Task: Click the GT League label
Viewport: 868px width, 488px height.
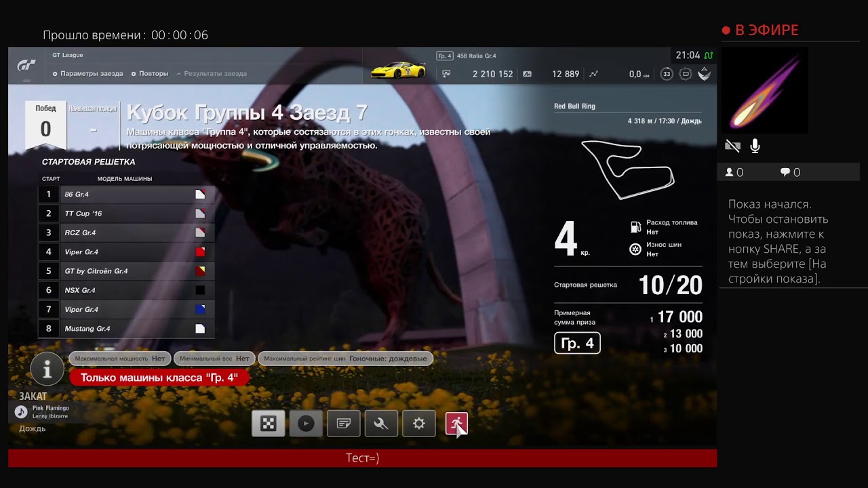Action: pyautogui.click(x=68, y=55)
